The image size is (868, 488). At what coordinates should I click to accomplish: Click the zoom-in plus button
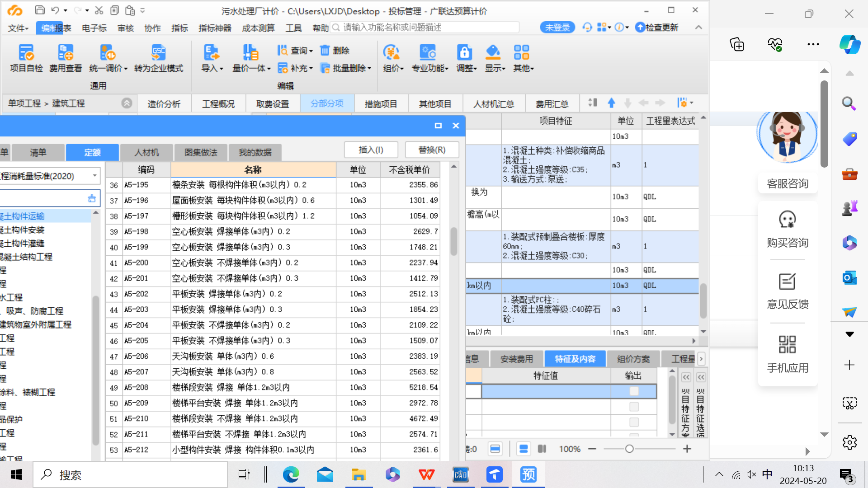pyautogui.click(x=687, y=449)
